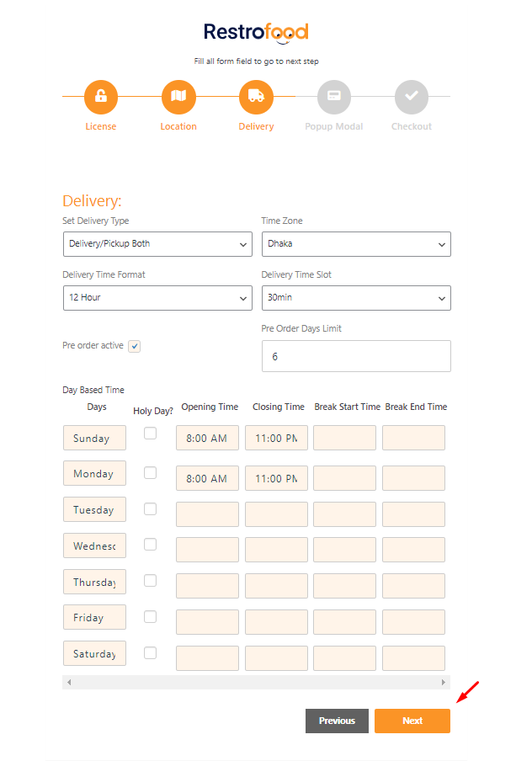Click the Popup Modal step icon
The image size is (532, 761).
tap(333, 97)
